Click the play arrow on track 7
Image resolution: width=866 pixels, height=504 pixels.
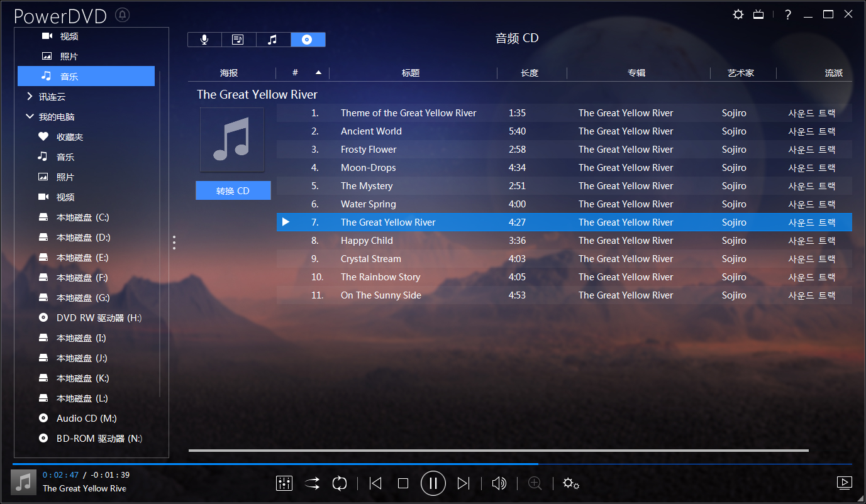pyautogui.click(x=286, y=222)
